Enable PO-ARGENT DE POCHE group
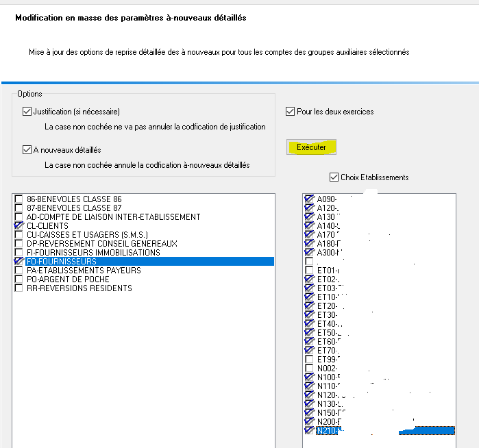The image size is (479, 448). (x=19, y=279)
